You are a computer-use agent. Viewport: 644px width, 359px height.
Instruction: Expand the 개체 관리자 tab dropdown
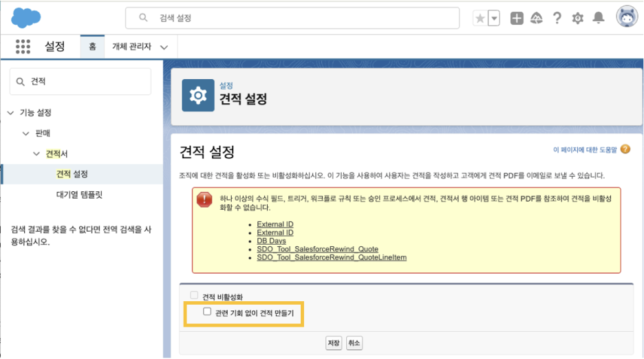click(164, 47)
